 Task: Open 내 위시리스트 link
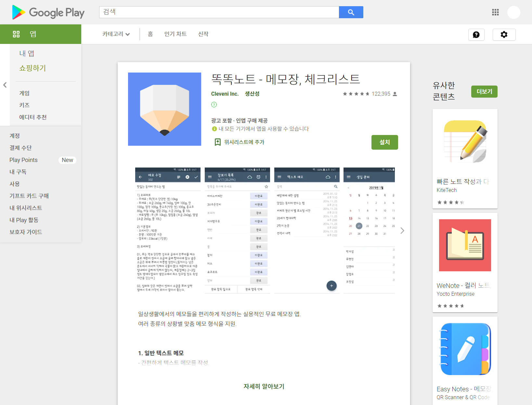pyautogui.click(x=26, y=208)
